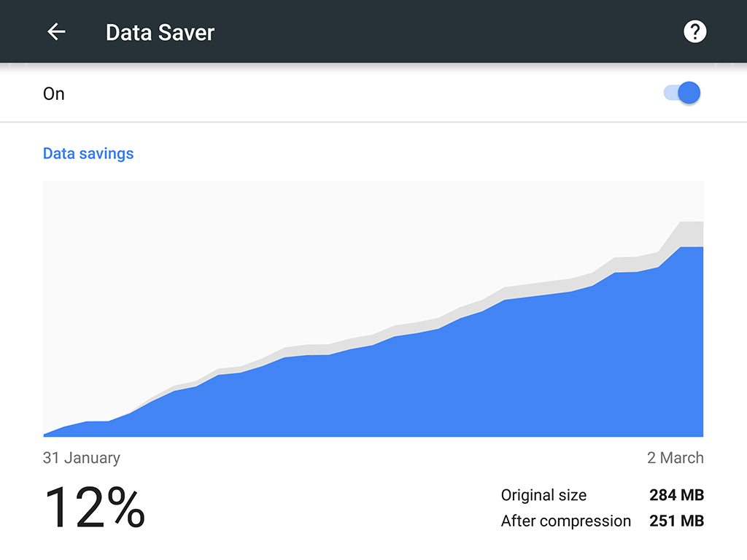This screenshot has height=560, width=747.
Task: Click the blank area between 'On' and switch
Action: [365, 94]
